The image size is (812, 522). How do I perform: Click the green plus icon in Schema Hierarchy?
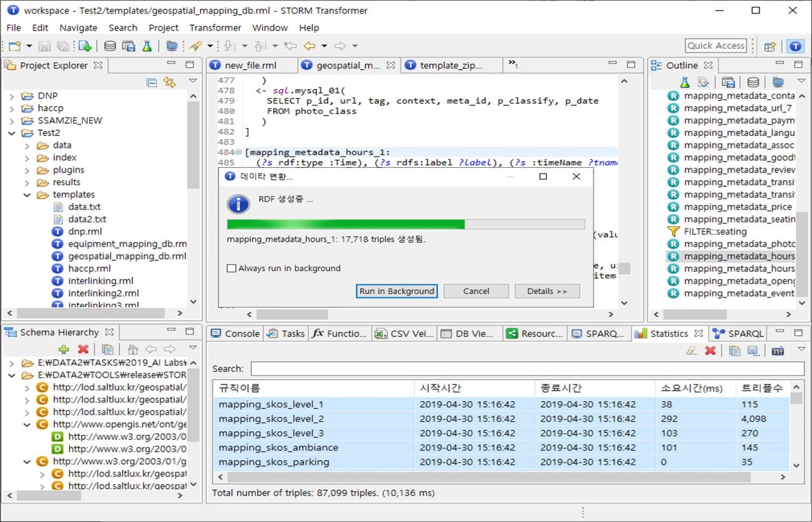[x=64, y=349]
